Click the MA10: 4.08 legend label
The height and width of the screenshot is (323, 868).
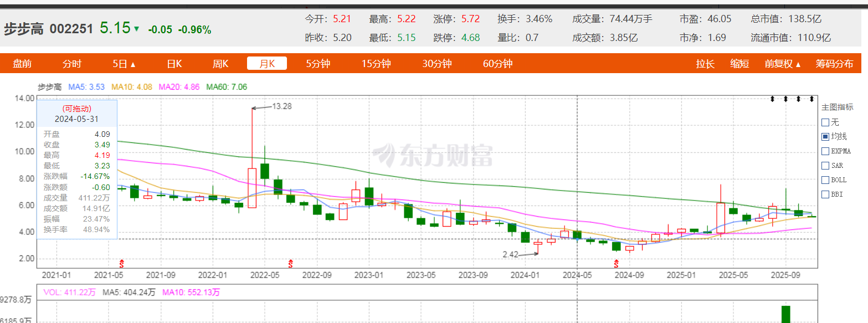click(x=132, y=87)
